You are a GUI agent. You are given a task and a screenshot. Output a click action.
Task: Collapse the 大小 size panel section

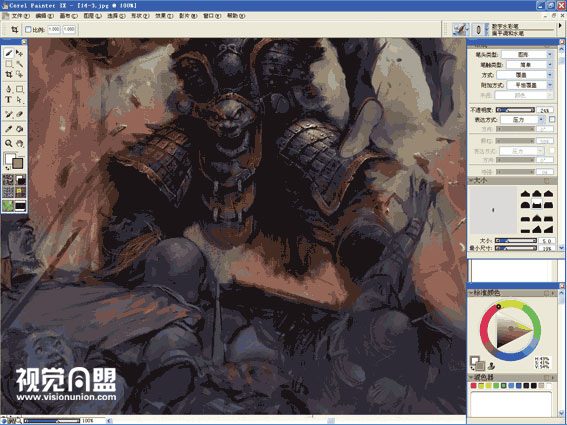(x=472, y=180)
